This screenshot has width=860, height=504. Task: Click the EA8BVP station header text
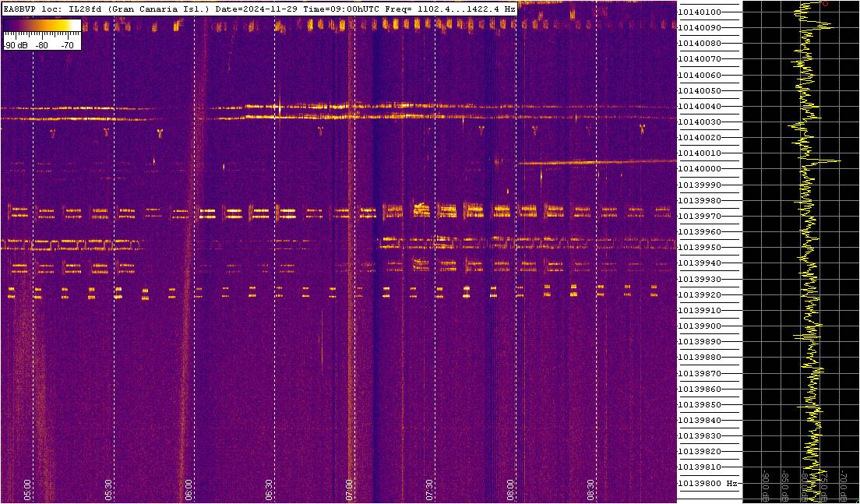pyautogui.click(x=259, y=9)
